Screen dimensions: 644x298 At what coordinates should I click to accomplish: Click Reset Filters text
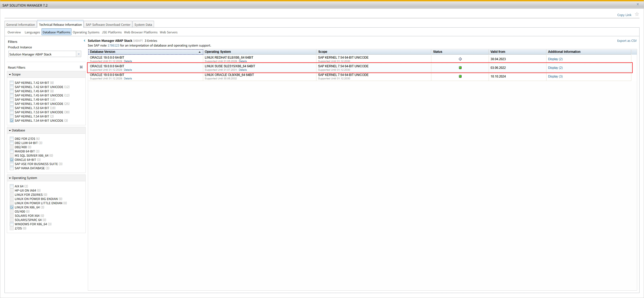[17, 68]
